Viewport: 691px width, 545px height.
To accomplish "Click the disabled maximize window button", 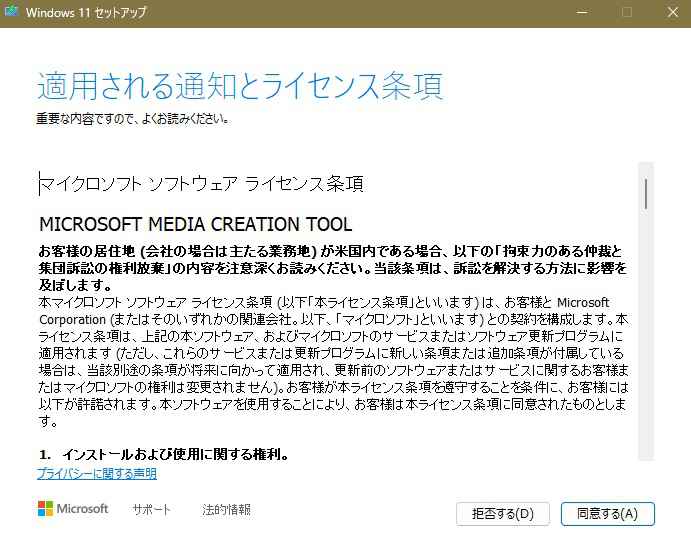I will [627, 13].
